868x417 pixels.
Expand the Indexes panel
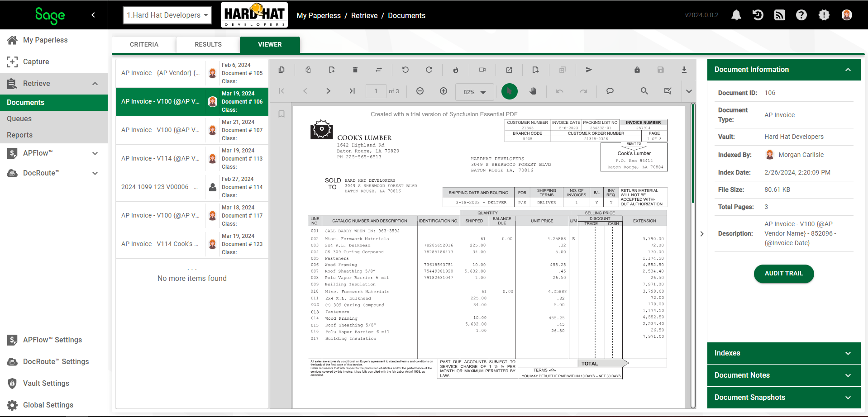click(x=784, y=353)
